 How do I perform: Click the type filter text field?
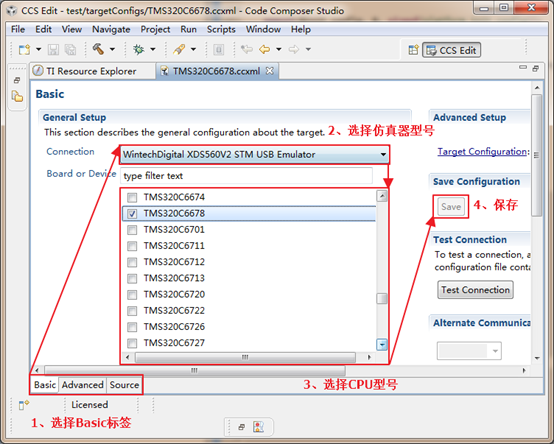[x=246, y=176]
